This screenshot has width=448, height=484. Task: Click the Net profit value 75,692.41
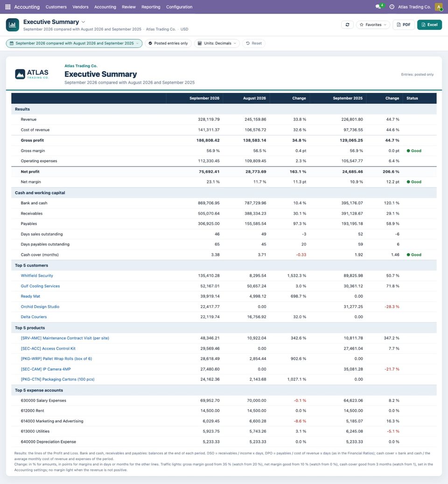click(x=209, y=172)
